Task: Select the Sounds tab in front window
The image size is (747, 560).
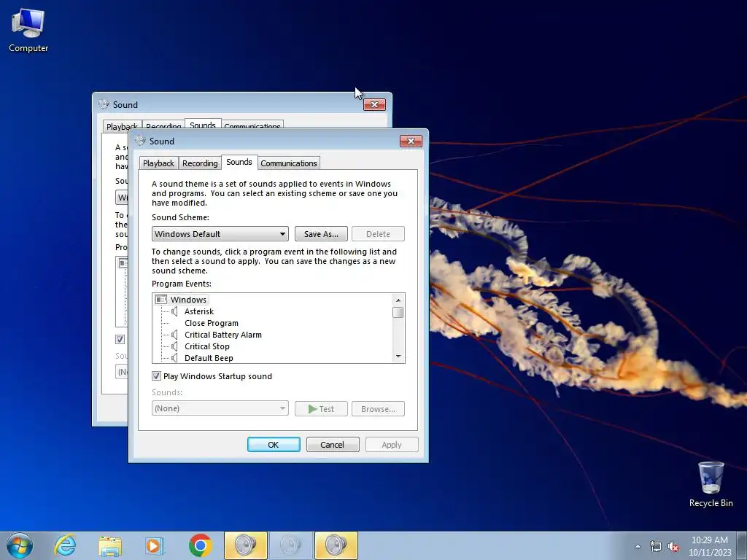Action: (x=239, y=162)
